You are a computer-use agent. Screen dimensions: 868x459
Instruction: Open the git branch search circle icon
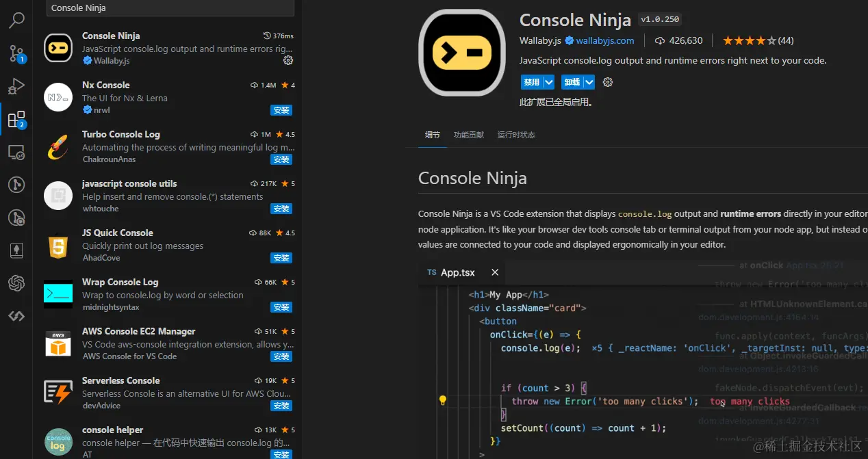(x=16, y=218)
